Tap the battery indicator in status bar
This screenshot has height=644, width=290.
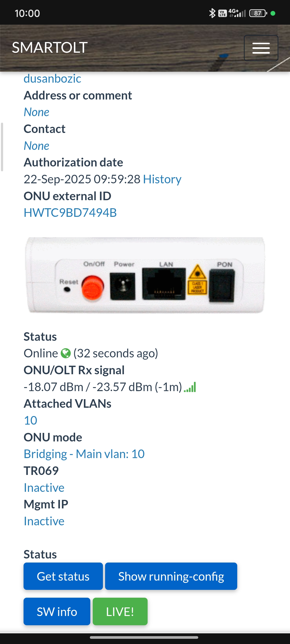tap(258, 13)
